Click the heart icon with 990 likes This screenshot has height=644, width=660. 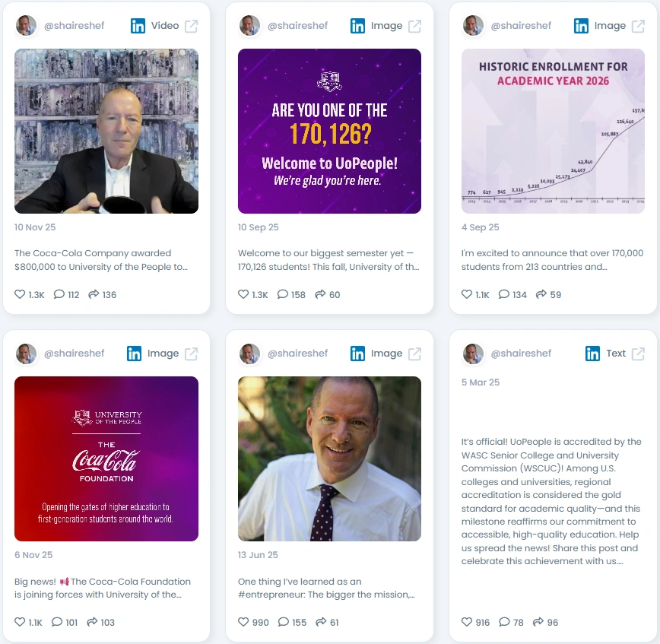(x=243, y=622)
